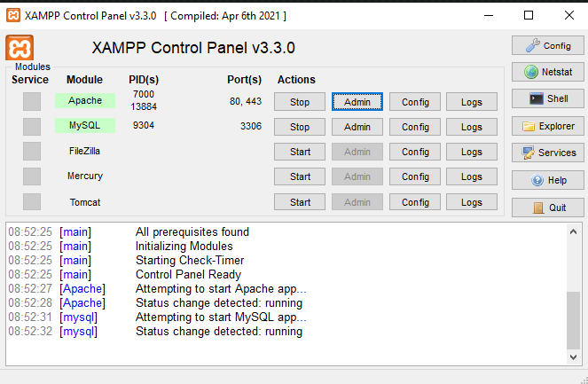Click the large orange XAMPP logo
Viewport: 588px width, 384px height.
click(x=20, y=48)
